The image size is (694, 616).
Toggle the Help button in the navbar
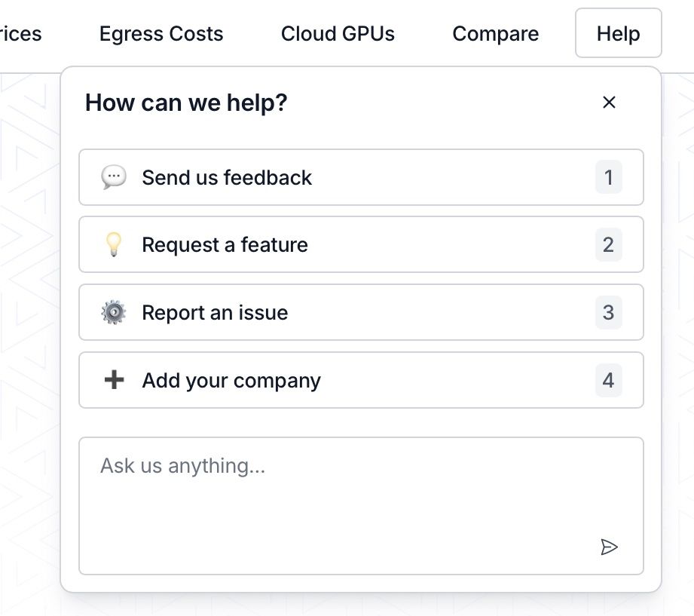(x=618, y=34)
